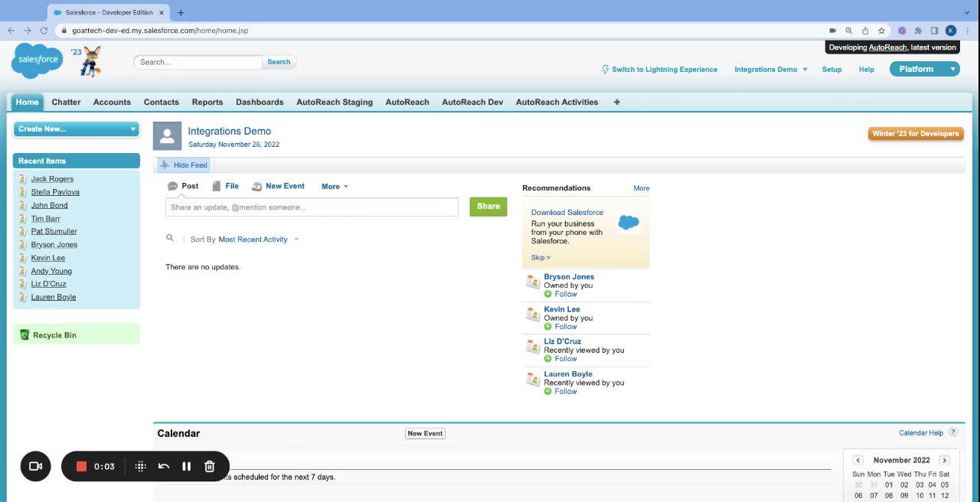
Task: Click the Integrations Demo profile avatar
Action: point(167,136)
